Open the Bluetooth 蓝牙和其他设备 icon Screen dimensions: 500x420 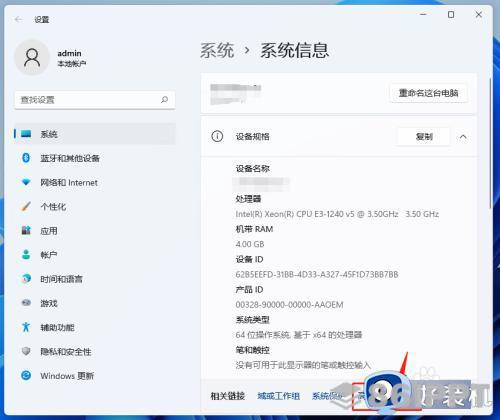pos(26,158)
